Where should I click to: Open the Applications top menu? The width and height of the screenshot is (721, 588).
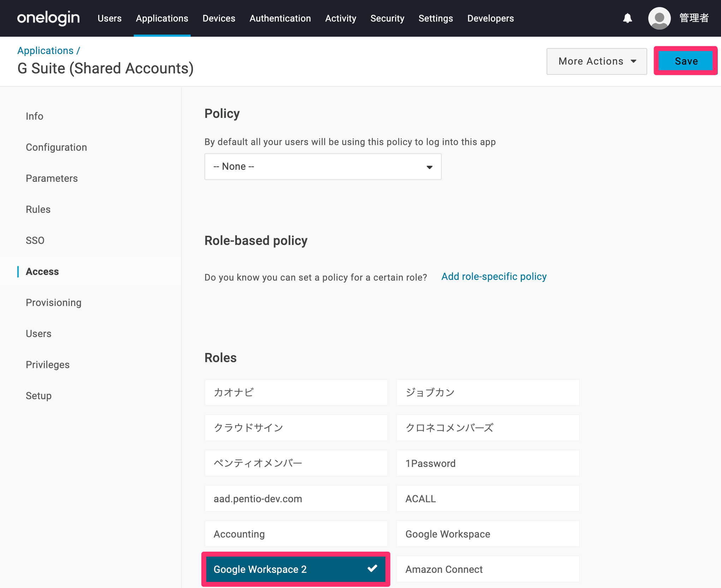[162, 18]
